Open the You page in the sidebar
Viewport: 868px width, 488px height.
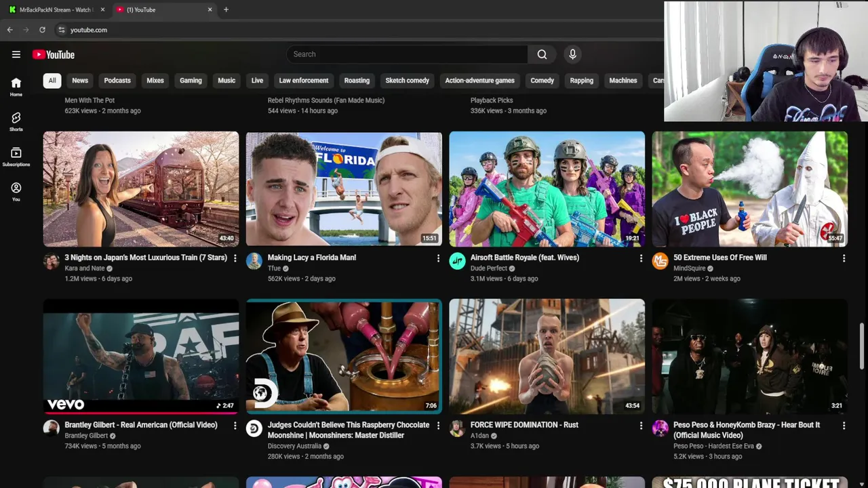point(16,192)
